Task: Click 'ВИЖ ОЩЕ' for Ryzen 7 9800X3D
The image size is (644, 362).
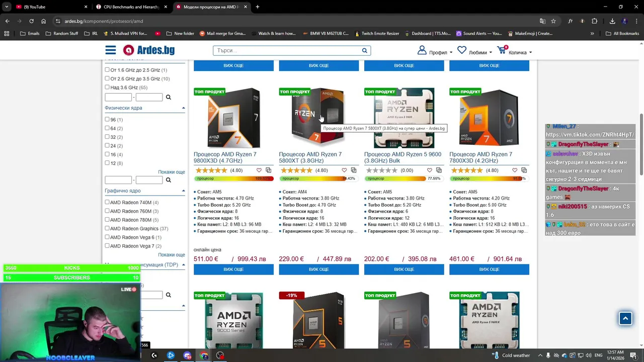Action: coord(233,269)
